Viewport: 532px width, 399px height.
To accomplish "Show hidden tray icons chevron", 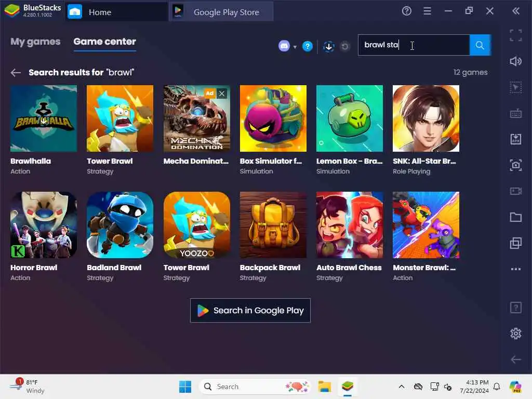I will tap(402, 387).
